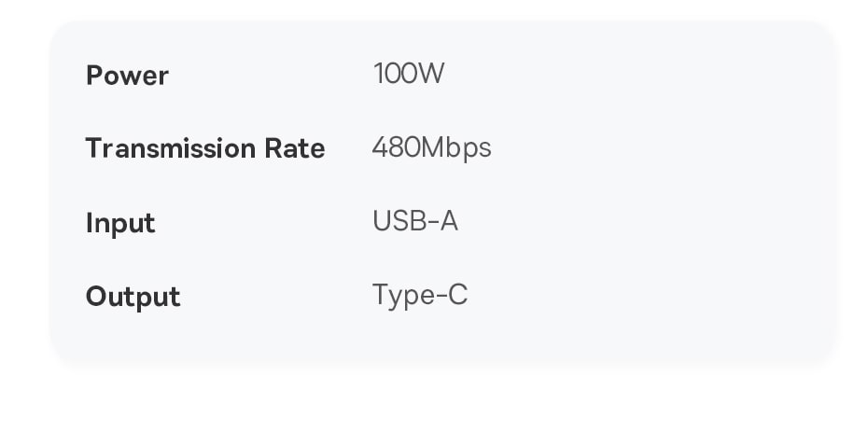
Task: Focus the bold Power heading
Action: [x=127, y=76]
